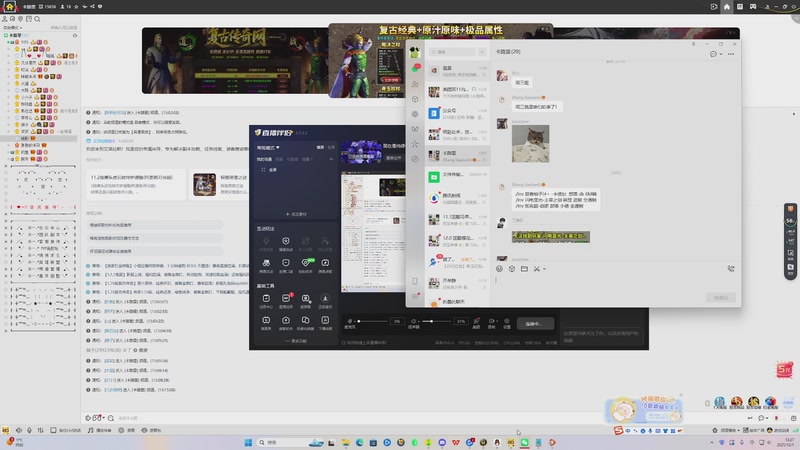Open the music note accompaniment control in bottom bar
Screen dimensions: 800x450
pos(99,430)
